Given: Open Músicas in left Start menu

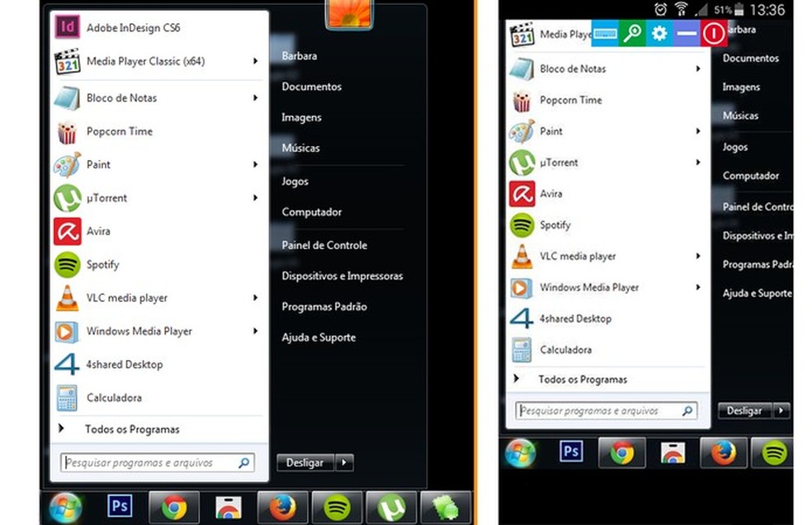Looking at the screenshot, I should pos(301,149).
